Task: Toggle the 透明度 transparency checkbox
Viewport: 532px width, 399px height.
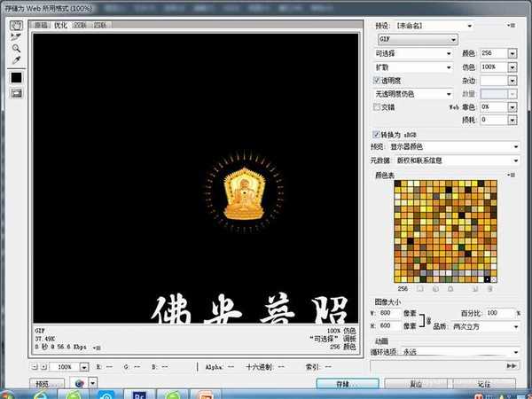Action: (377, 80)
